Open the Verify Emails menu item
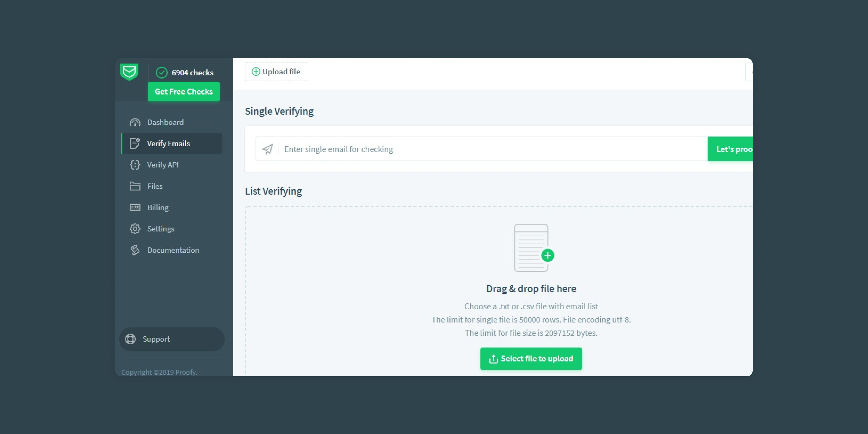This screenshot has width=868, height=434. 168,144
